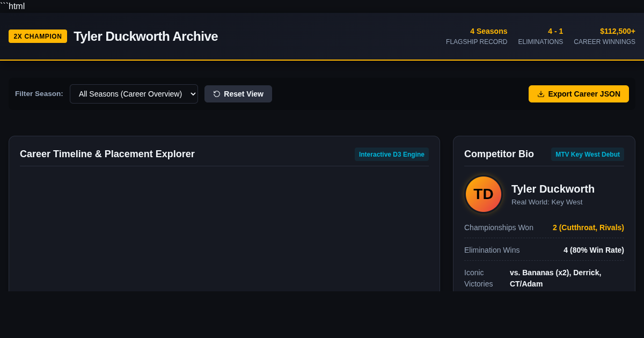The height and width of the screenshot is (338, 644).
Task: Click the 'Real World: Key West' subtitle
Action: point(547,202)
